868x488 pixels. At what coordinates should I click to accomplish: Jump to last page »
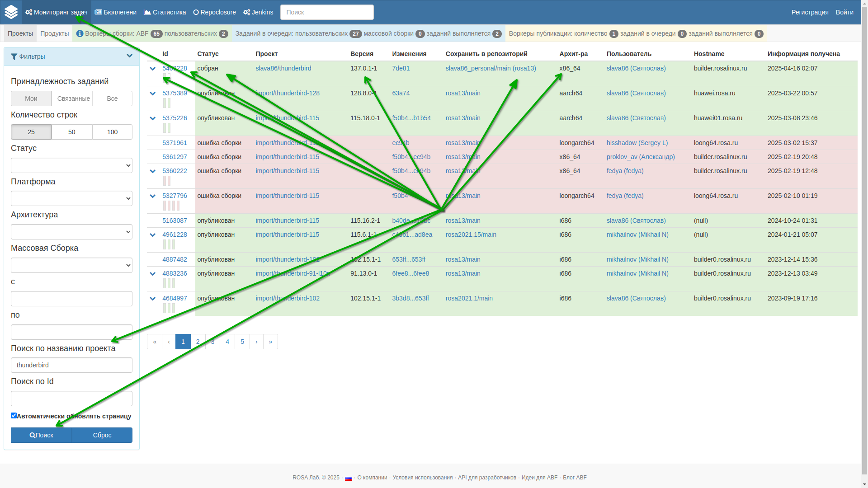(x=270, y=342)
